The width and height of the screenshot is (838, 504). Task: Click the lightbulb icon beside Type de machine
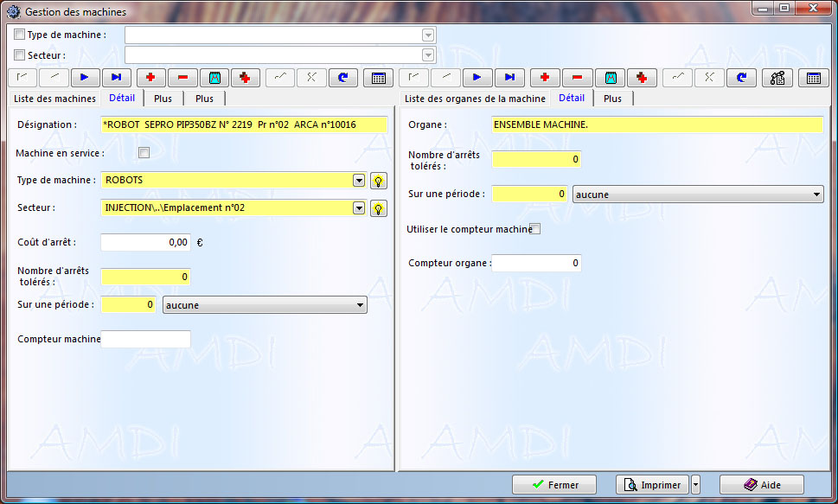coord(378,181)
